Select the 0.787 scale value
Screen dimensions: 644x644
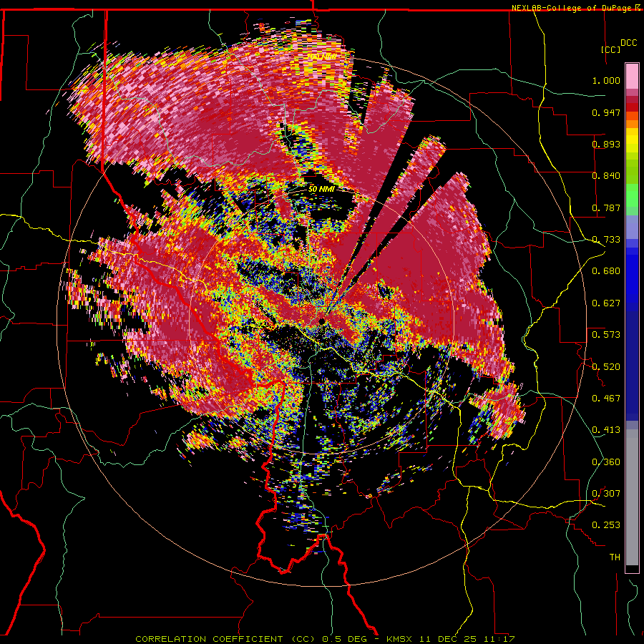pyautogui.click(x=606, y=208)
